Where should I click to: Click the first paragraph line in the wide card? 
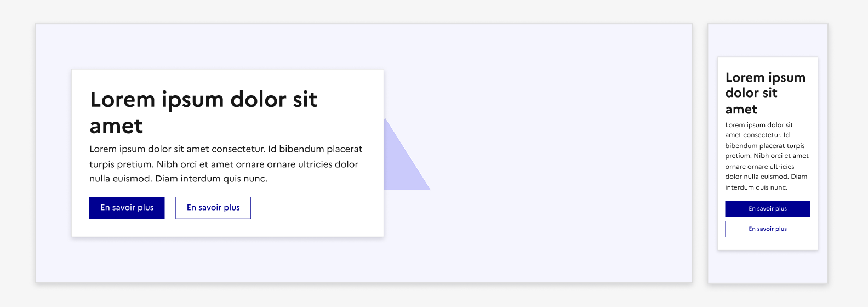click(x=226, y=149)
